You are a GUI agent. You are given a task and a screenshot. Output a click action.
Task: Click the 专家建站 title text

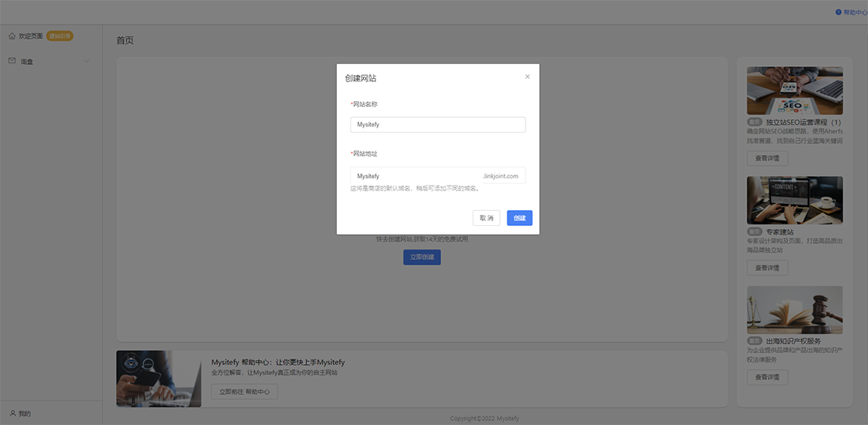click(780, 231)
